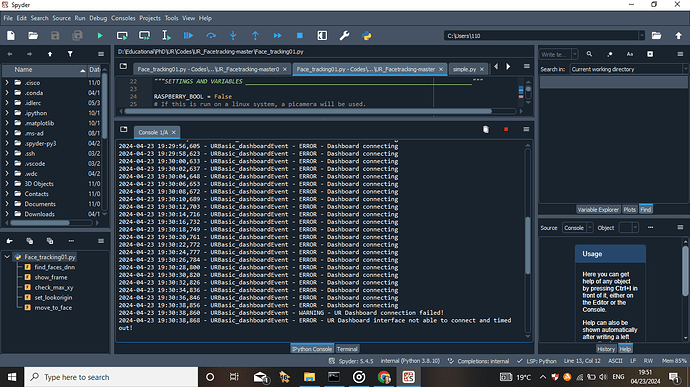
Task: Switch to the Plots tab
Action: click(630, 210)
